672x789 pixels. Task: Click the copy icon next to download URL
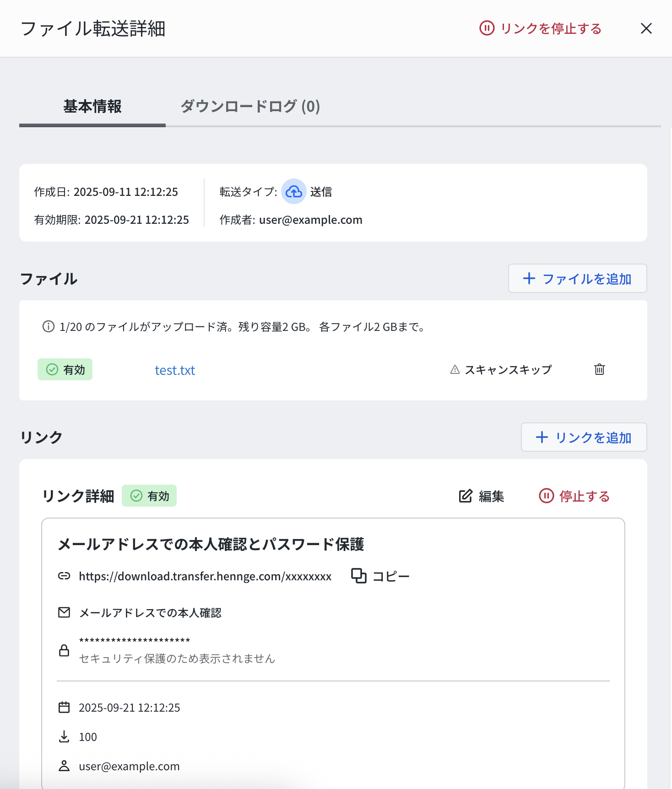(x=358, y=576)
